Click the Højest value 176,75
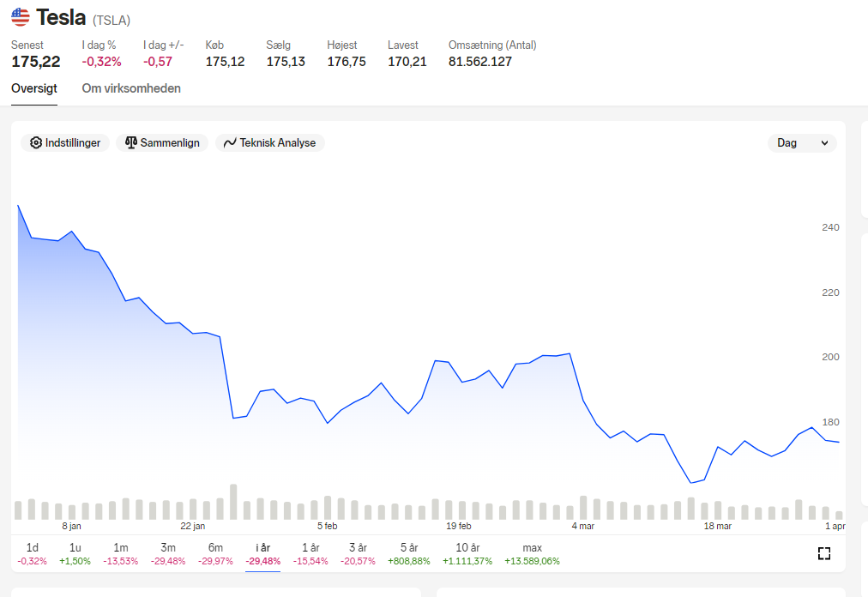The height and width of the screenshot is (597, 868). tap(347, 62)
